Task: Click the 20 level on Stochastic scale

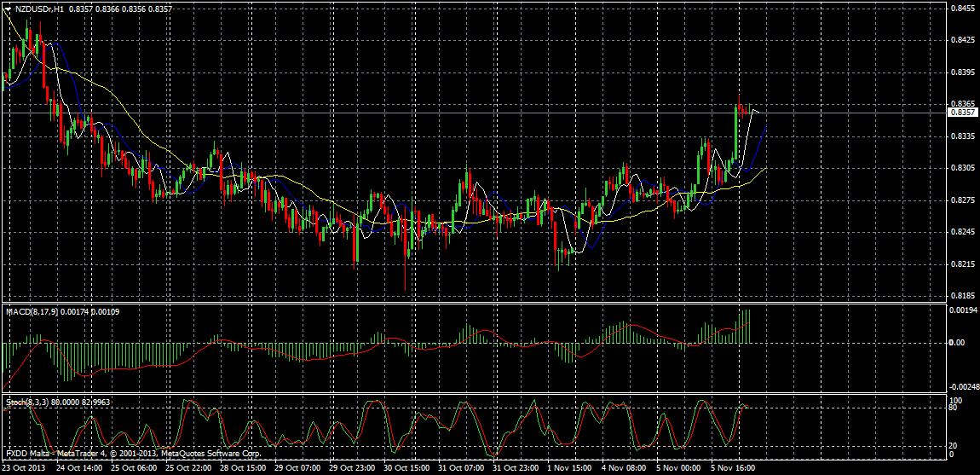Action: click(x=954, y=445)
